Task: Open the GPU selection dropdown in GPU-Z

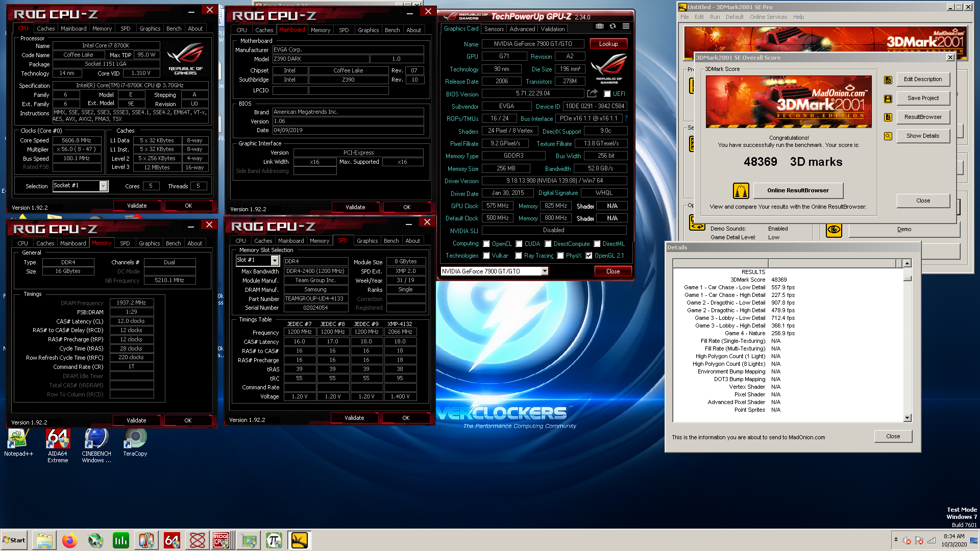Action: [x=545, y=271]
